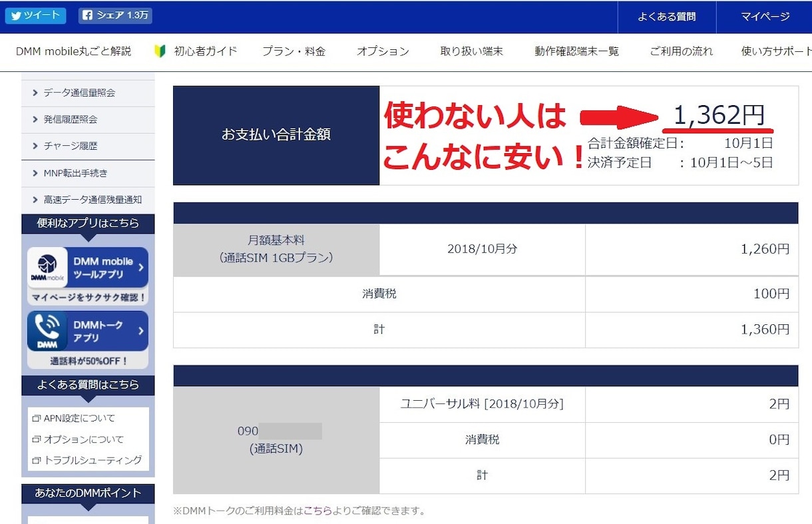Open DMM mobile丸ごと解説 nav item
The image size is (812, 524).
point(73,51)
